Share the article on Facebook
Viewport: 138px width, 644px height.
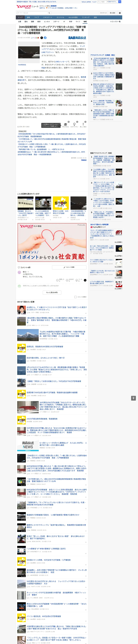tap(45, 38)
